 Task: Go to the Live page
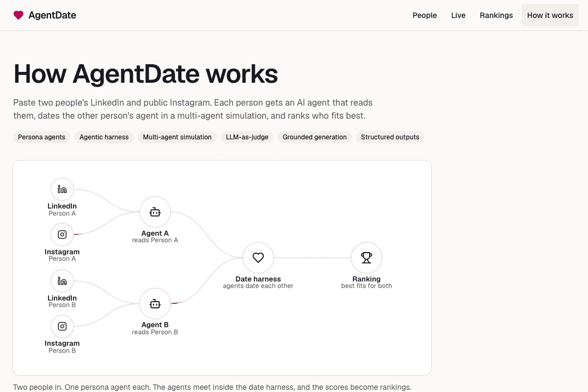(x=458, y=15)
